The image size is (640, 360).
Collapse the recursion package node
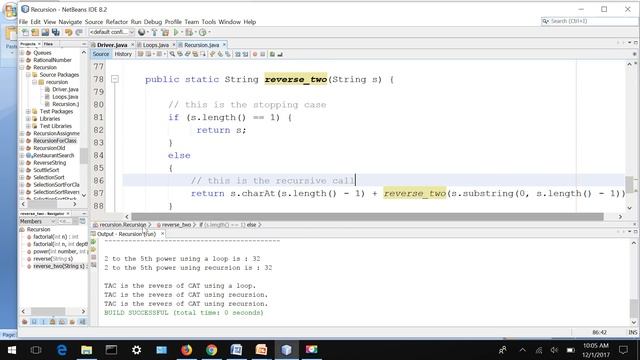pos(34,82)
